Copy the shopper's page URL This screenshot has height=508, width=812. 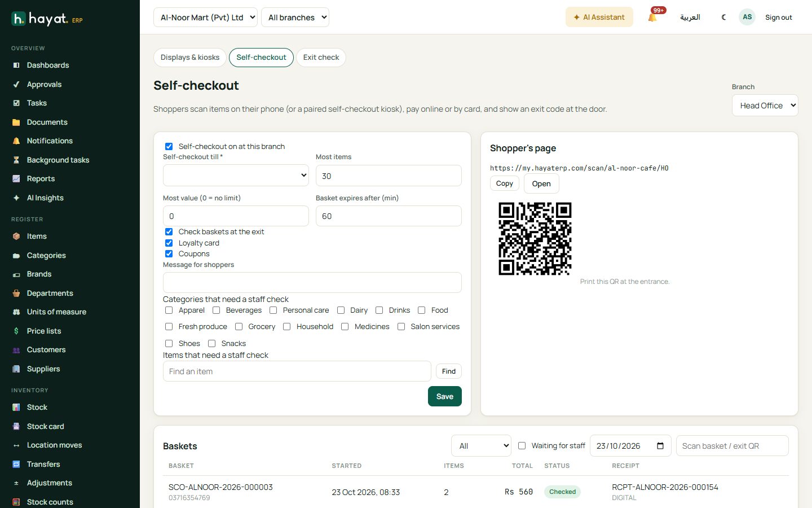pyautogui.click(x=505, y=183)
